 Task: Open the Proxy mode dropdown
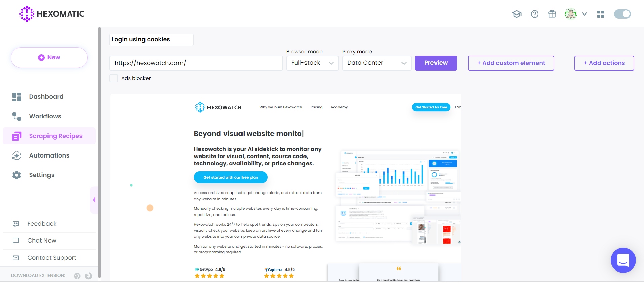[x=377, y=63]
